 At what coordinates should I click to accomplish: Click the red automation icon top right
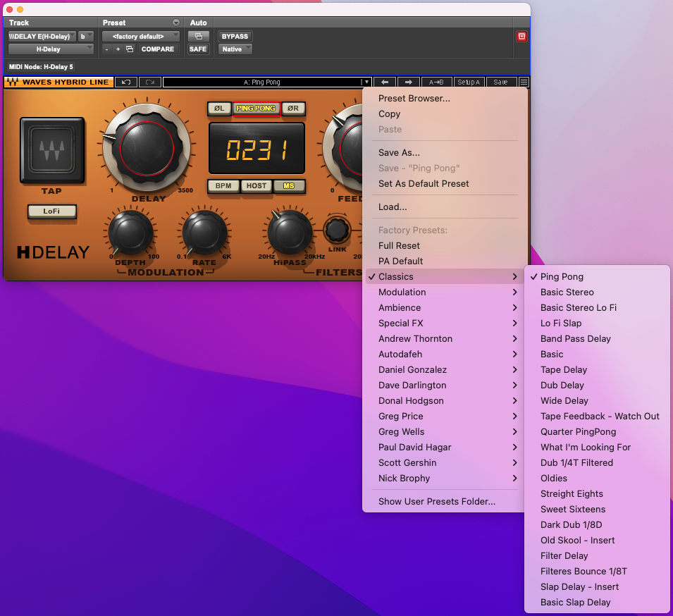(x=521, y=36)
